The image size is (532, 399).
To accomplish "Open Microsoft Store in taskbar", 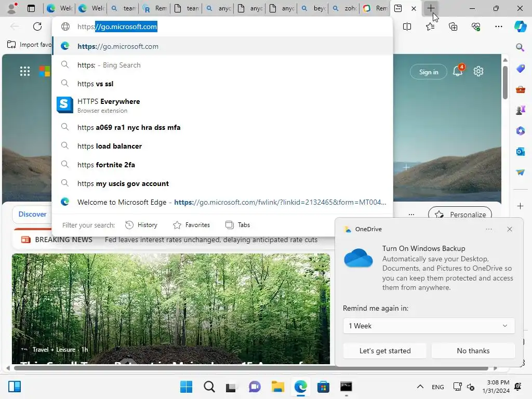I will (323, 387).
